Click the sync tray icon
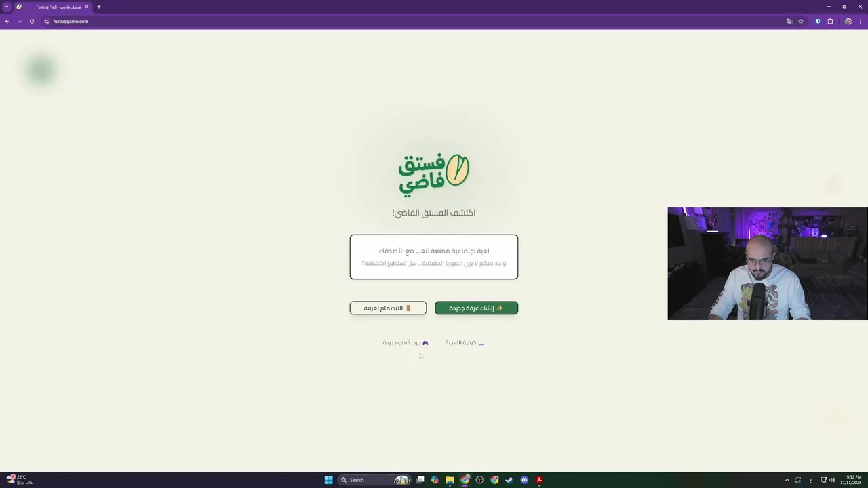 (x=798, y=480)
